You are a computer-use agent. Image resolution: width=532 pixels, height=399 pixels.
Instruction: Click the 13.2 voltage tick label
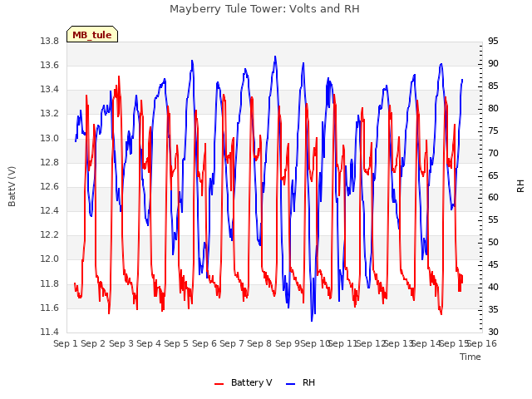(50, 114)
